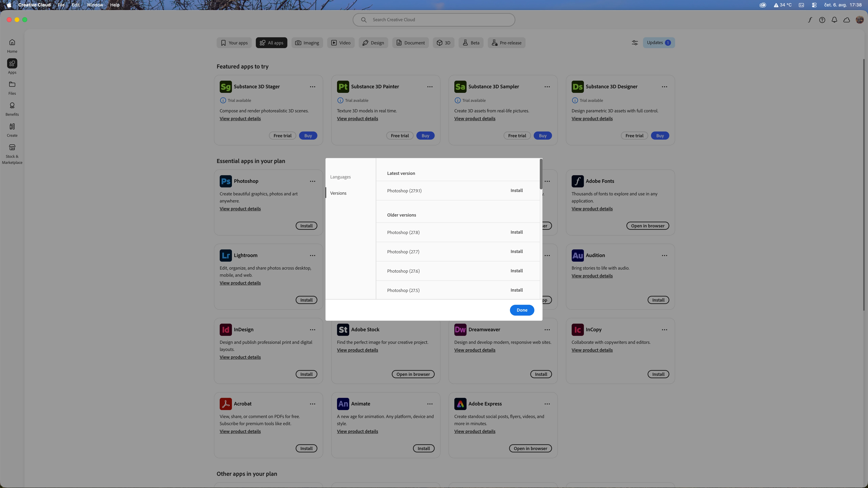Install the Dreamweaver app
Viewport: 868px width, 488px height.
pyautogui.click(x=541, y=374)
